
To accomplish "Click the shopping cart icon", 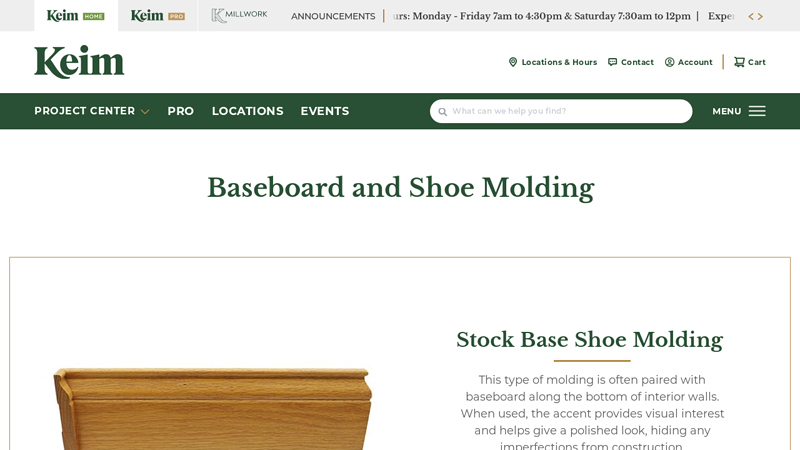I will tap(739, 62).
